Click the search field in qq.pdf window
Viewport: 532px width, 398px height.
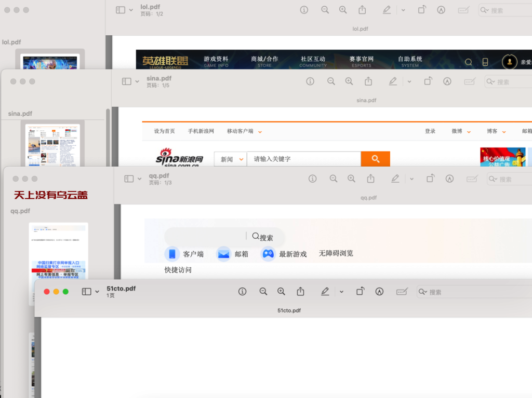(x=510, y=179)
